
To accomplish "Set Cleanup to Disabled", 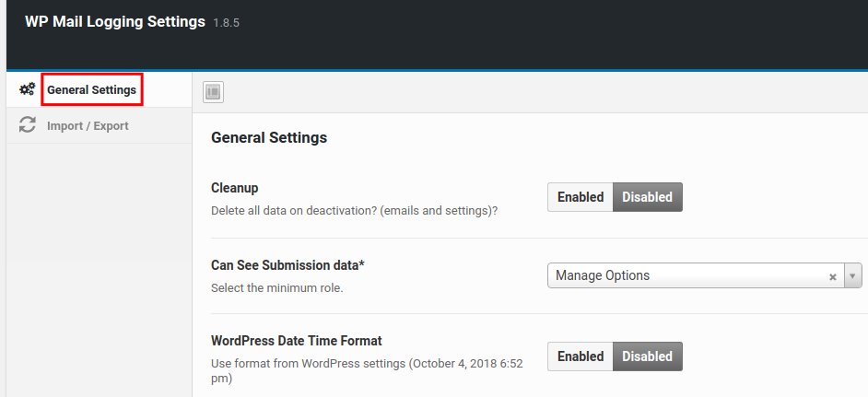I will (x=647, y=197).
